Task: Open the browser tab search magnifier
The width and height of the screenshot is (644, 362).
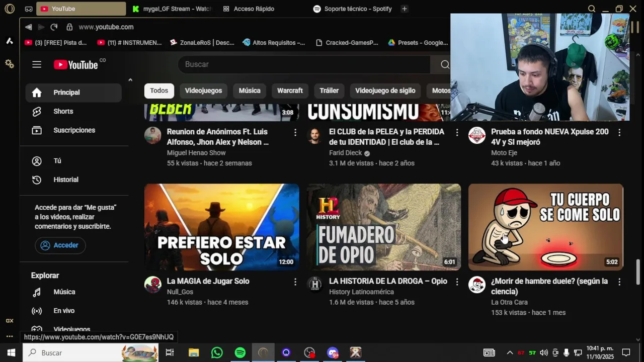Action: 592,9
